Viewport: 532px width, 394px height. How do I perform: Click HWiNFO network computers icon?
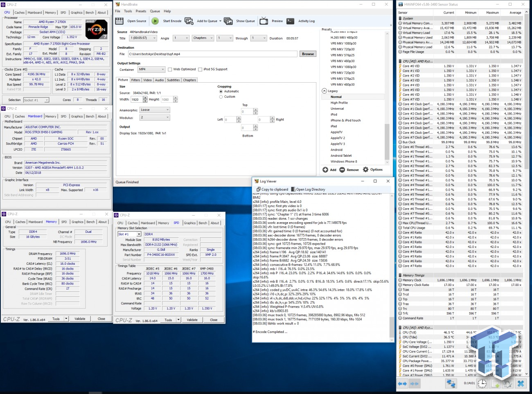point(451,383)
